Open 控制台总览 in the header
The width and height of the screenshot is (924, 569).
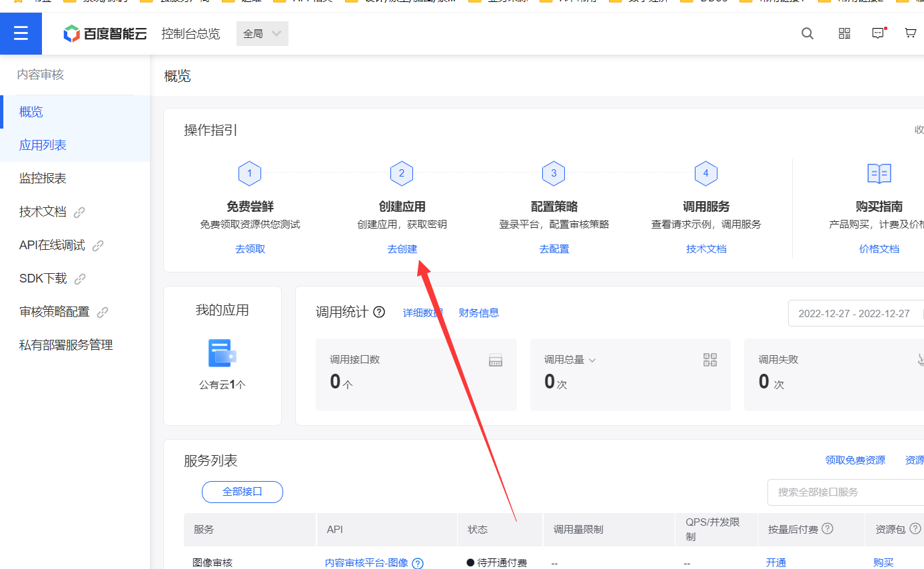coord(191,33)
